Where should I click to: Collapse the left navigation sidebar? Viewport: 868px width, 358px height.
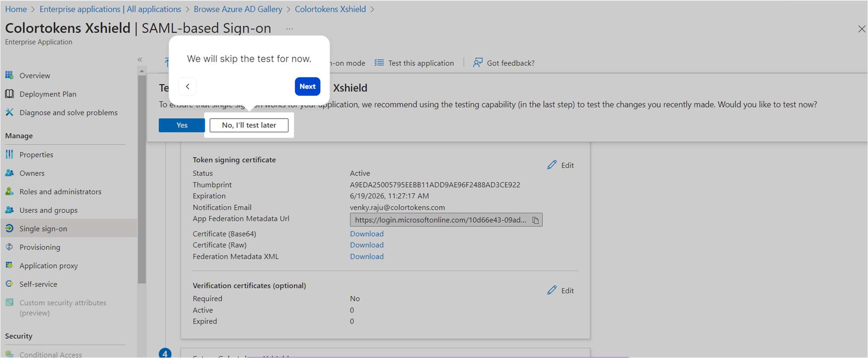pyautogui.click(x=140, y=60)
